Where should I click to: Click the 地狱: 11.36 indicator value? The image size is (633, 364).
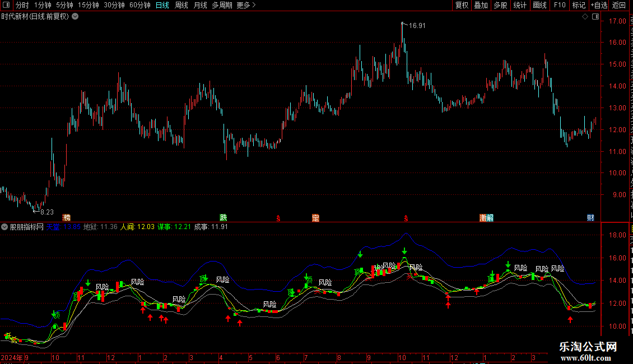(x=100, y=227)
